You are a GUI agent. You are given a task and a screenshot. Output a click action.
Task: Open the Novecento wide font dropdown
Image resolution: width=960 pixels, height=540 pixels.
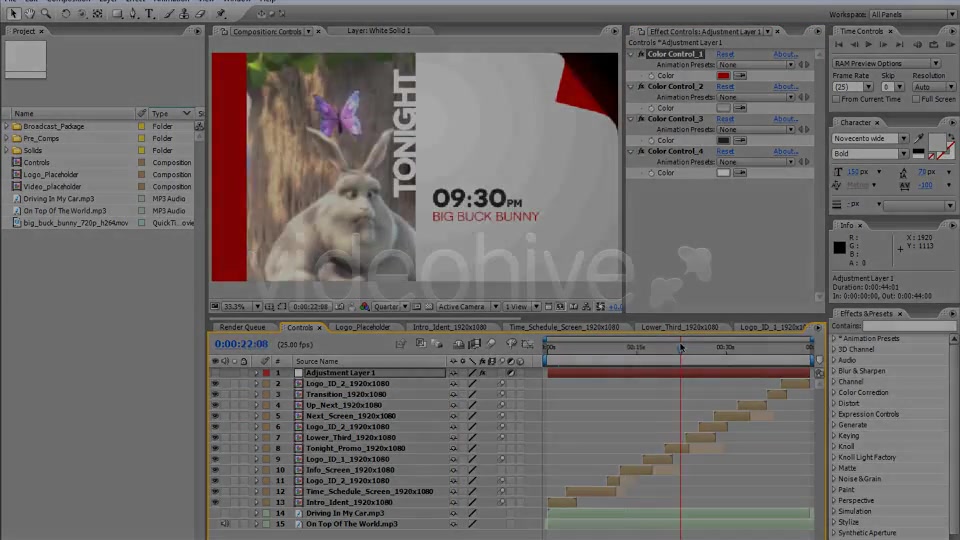click(870, 139)
